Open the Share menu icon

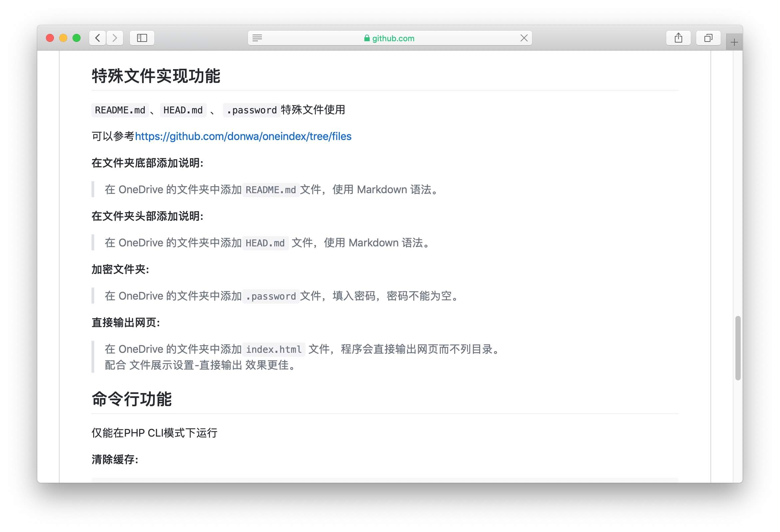(678, 38)
